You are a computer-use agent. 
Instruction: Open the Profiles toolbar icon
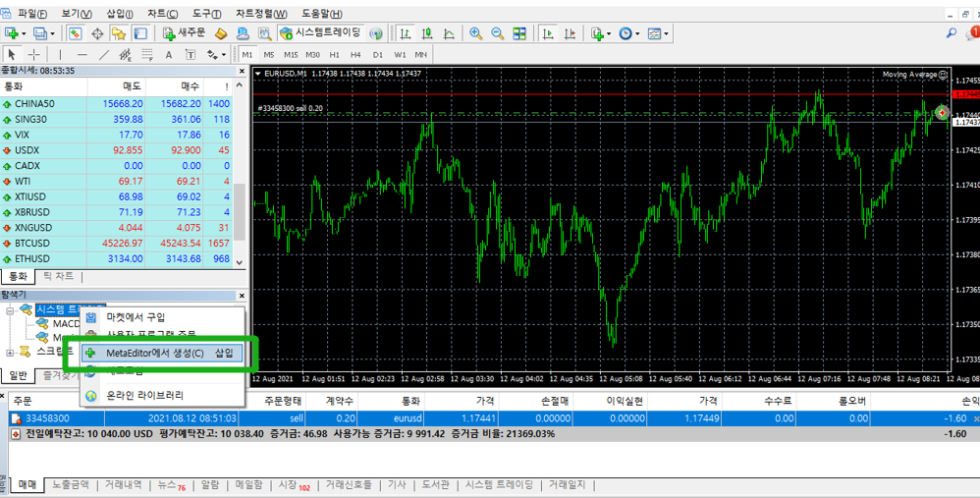point(44,33)
